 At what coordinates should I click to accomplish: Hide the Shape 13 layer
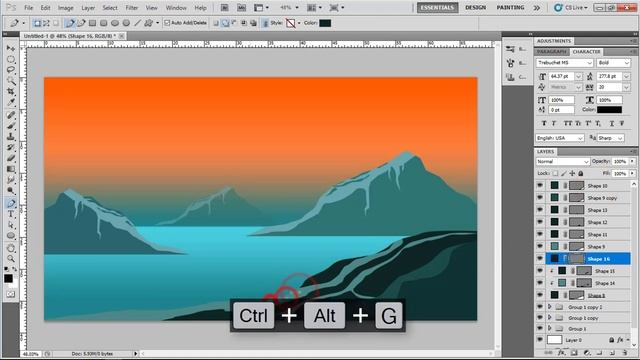(540, 210)
